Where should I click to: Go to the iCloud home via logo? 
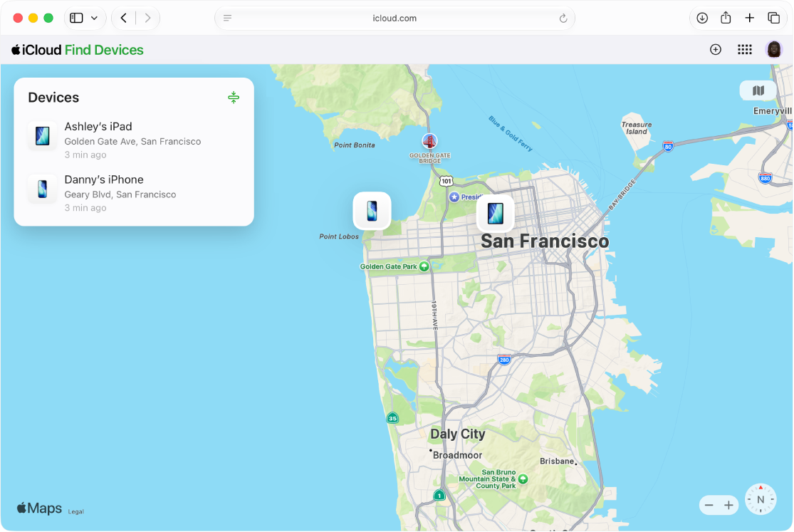tap(36, 50)
